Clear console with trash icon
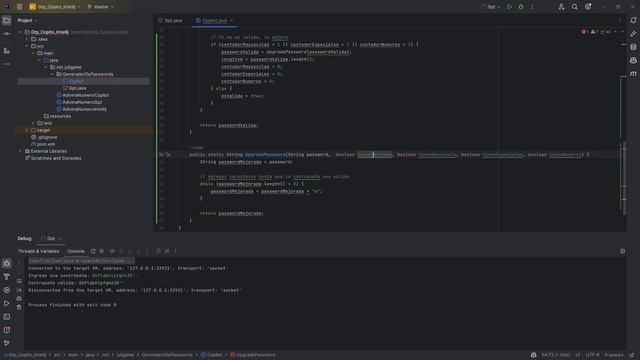640x360 pixels. pyautogui.click(x=19, y=307)
